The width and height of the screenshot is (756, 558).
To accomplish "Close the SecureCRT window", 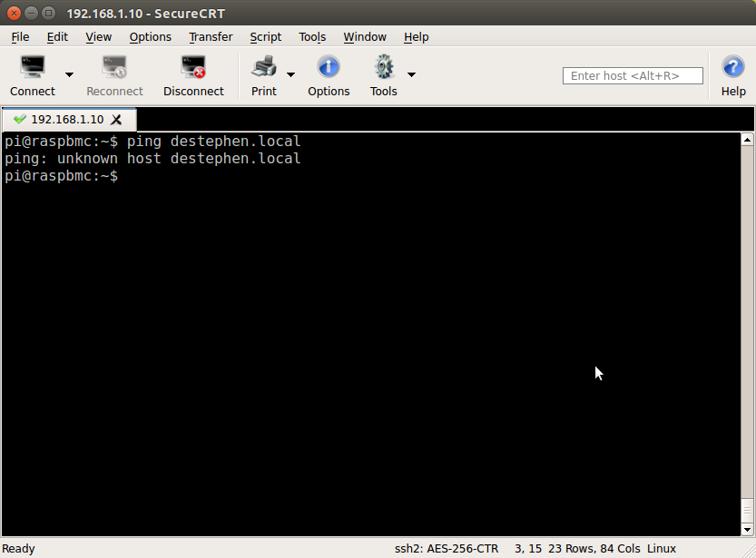I will coord(14,13).
